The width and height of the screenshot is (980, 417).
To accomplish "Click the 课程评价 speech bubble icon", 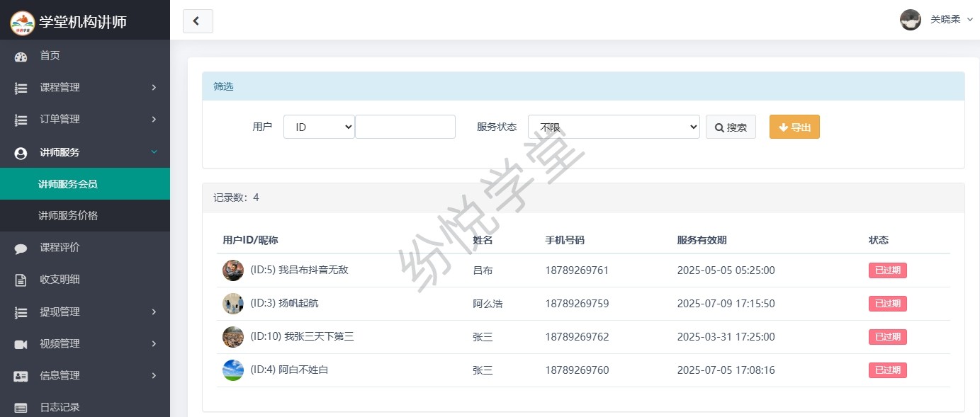I will (21, 249).
